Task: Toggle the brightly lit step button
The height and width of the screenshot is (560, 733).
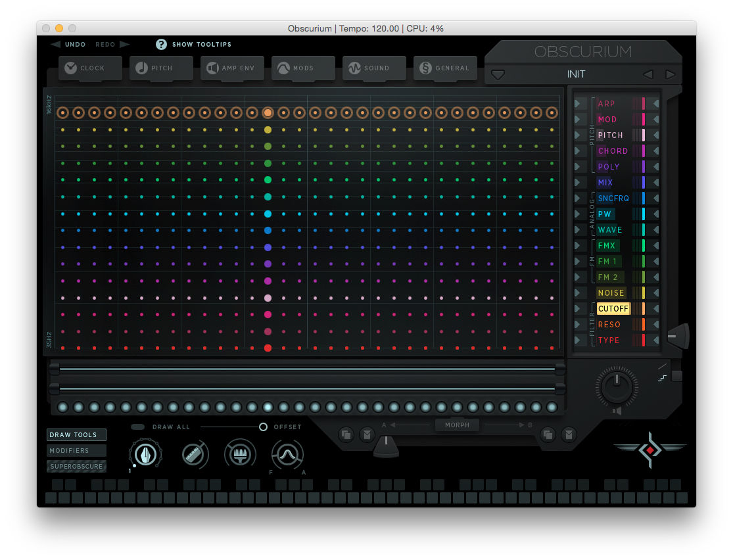Action: (x=268, y=408)
